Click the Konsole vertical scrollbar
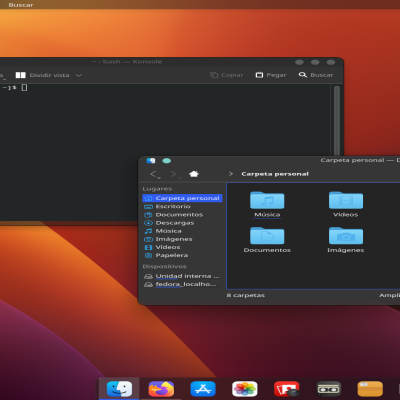Image resolution: width=400 pixels, height=400 pixels. [337, 120]
